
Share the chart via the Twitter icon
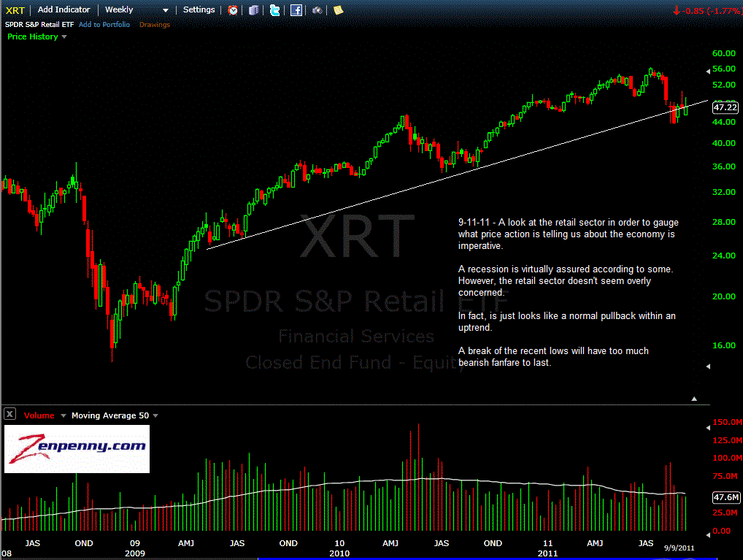tap(274, 10)
